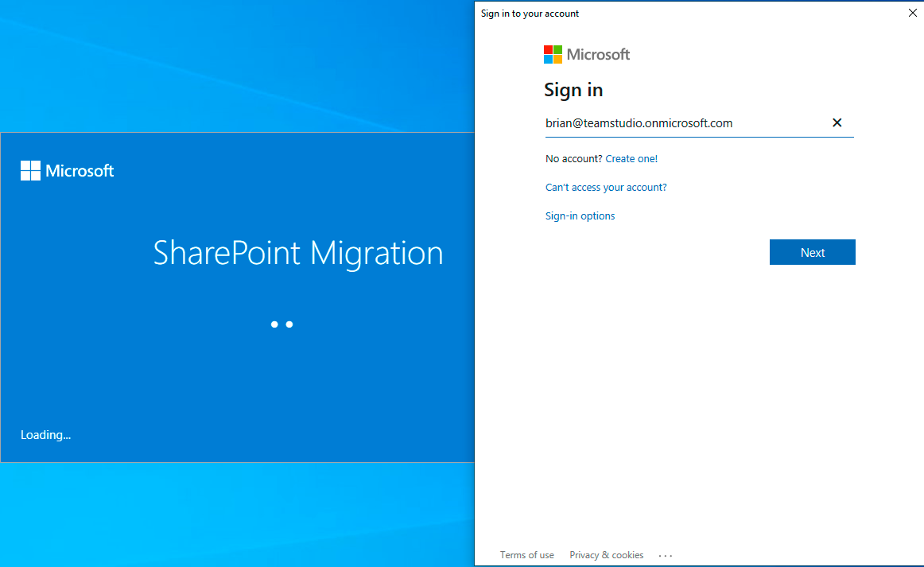Click the 'No account?' text
The image size is (924, 567).
pyautogui.click(x=574, y=158)
